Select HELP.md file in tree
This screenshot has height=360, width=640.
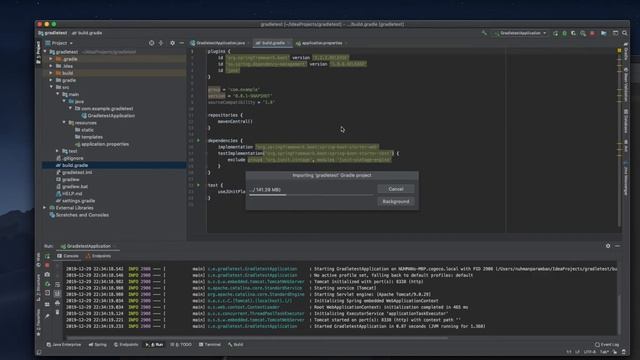[69, 193]
